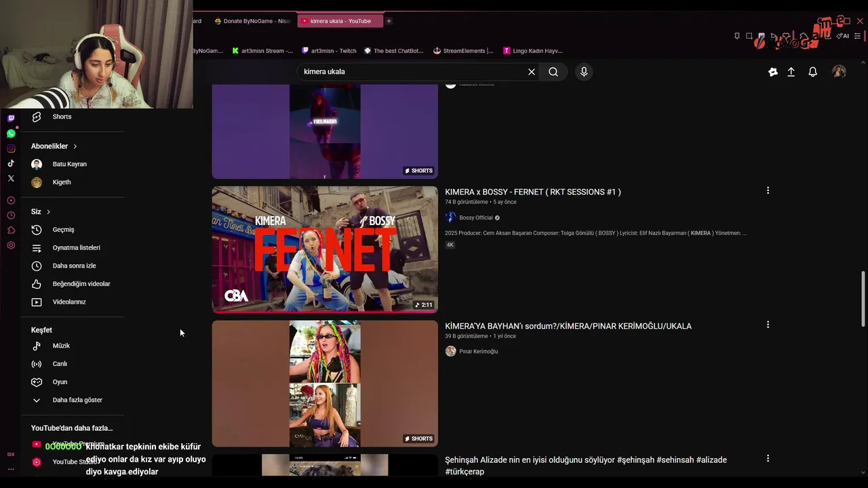Open TikTok in the Opera sidebar
The width and height of the screenshot is (868, 488).
click(11, 163)
